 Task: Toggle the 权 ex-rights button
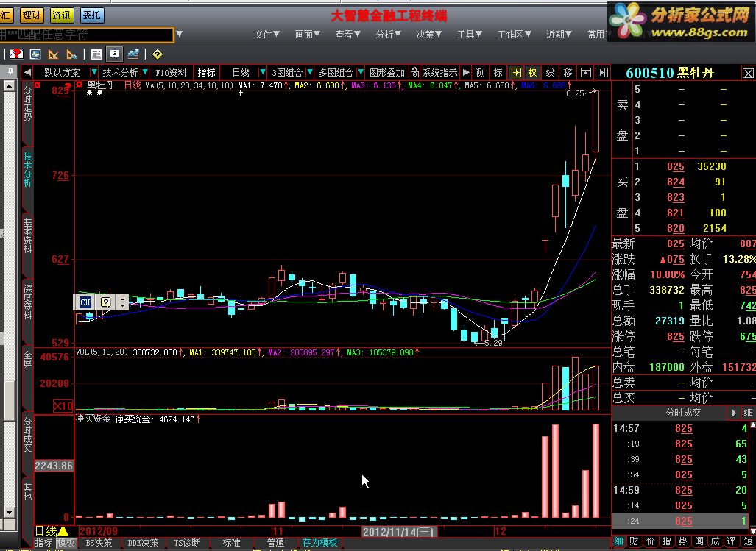[x=532, y=73]
